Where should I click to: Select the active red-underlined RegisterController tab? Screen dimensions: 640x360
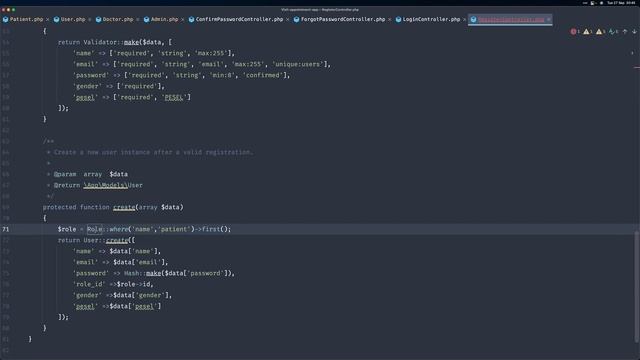pyautogui.click(x=511, y=19)
